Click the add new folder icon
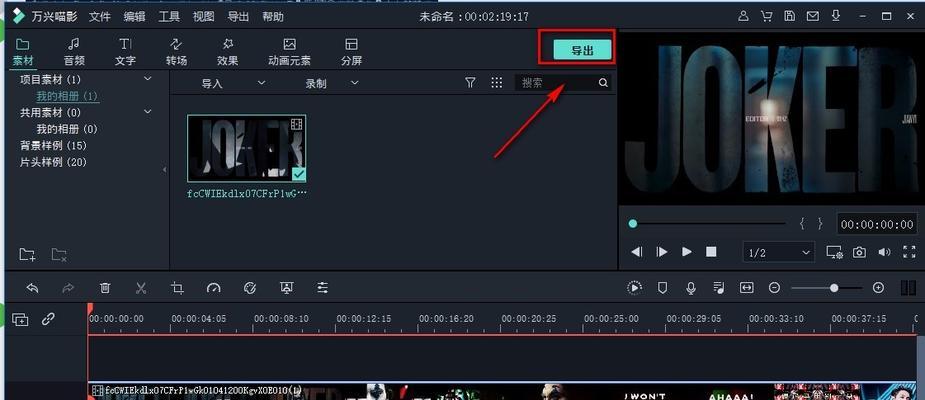 coord(27,254)
